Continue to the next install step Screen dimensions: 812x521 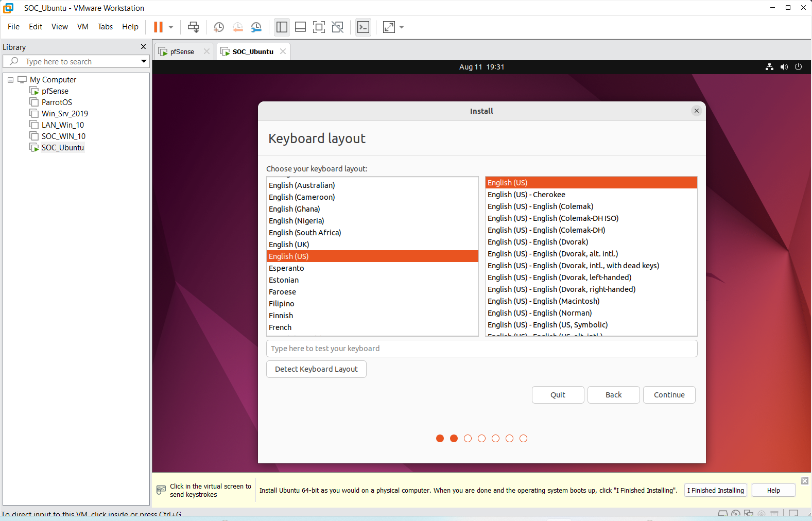669,395
